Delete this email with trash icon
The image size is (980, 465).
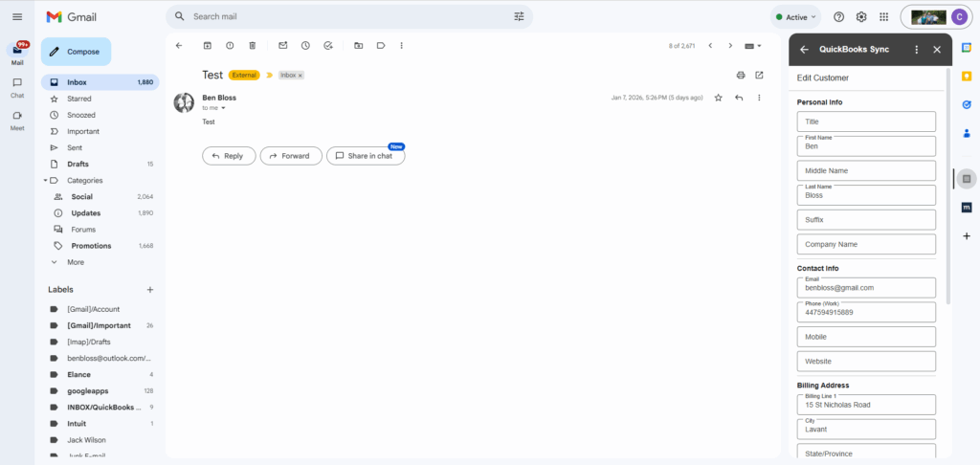coord(253,46)
